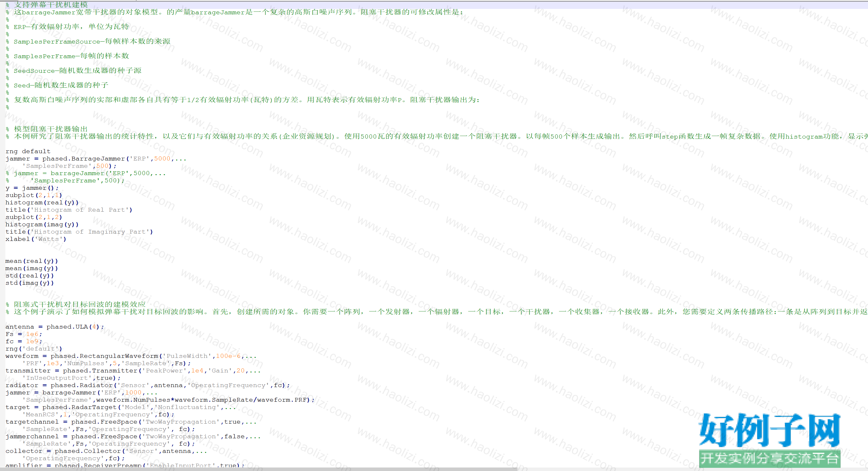The width and height of the screenshot is (868, 471).
Task: Click the 'radiator = phased.Radiator' line
Action: (x=148, y=385)
